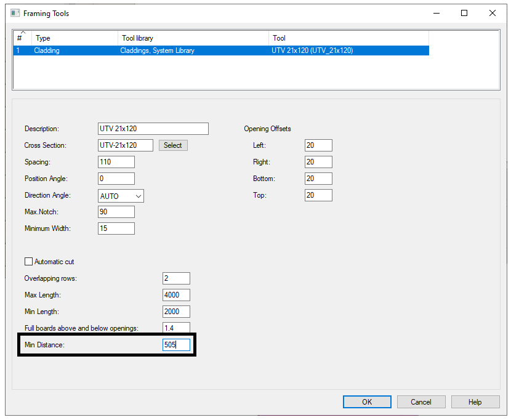Enable the Automatic cut checkbox
Viewport: 511px width, 420px height.
coord(28,262)
